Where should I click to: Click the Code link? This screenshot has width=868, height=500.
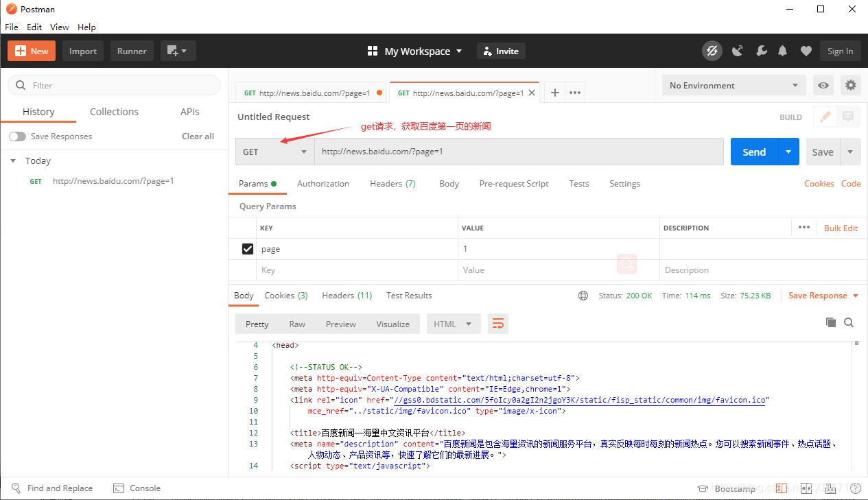pos(851,184)
